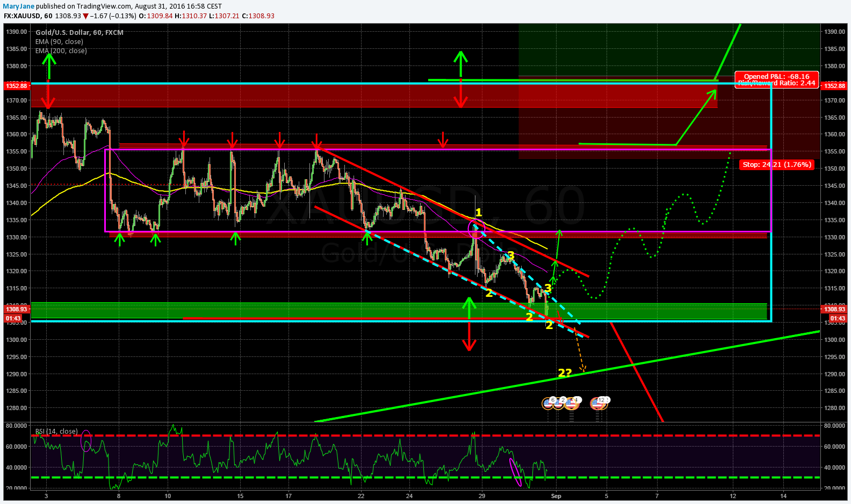Image resolution: width=851 pixels, height=504 pixels.
Task: Click the Sep label on the time axis
Action: point(556,496)
